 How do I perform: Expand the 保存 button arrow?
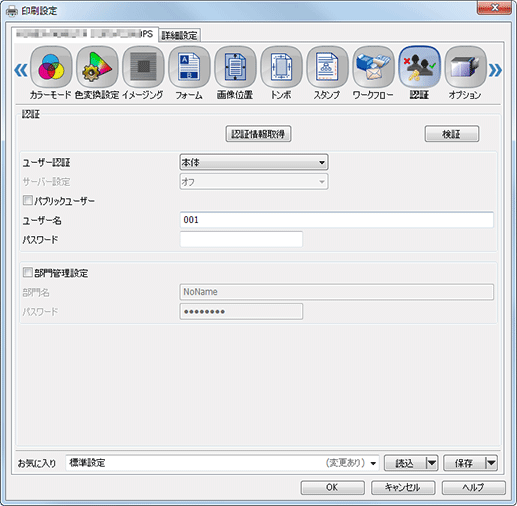coord(491,463)
